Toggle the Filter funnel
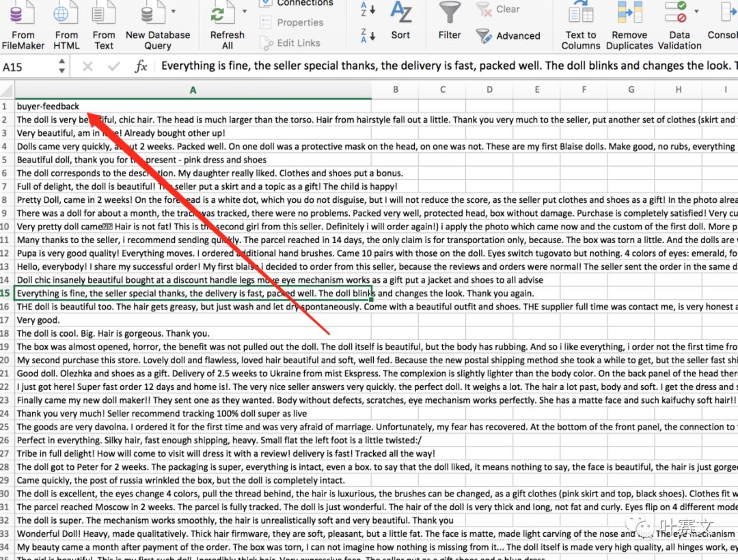This screenshot has width=738, height=560. click(450, 20)
